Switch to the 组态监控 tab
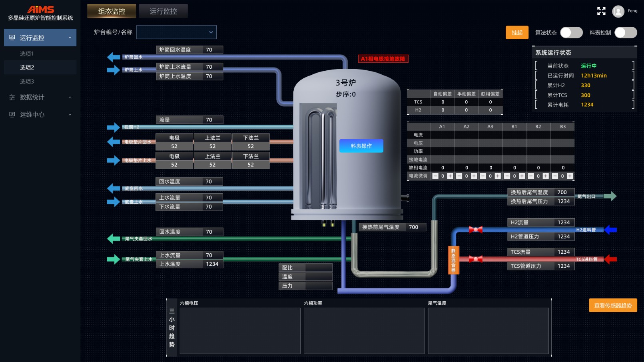 point(112,11)
